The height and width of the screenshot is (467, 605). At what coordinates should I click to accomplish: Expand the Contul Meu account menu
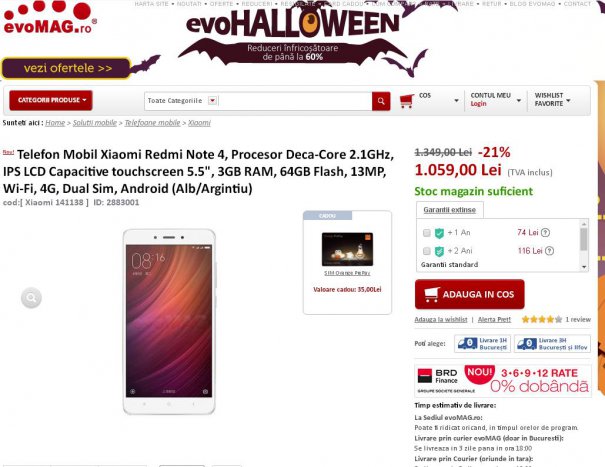496,100
